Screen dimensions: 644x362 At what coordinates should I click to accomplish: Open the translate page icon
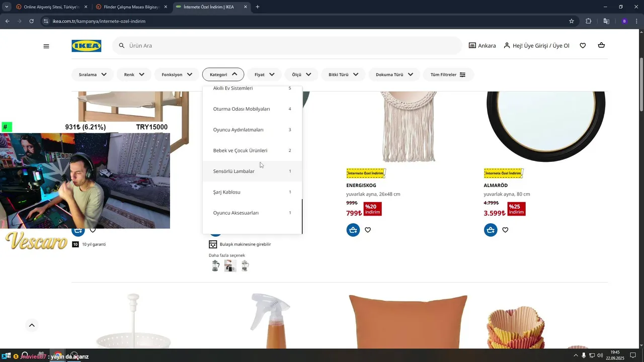[606, 21]
